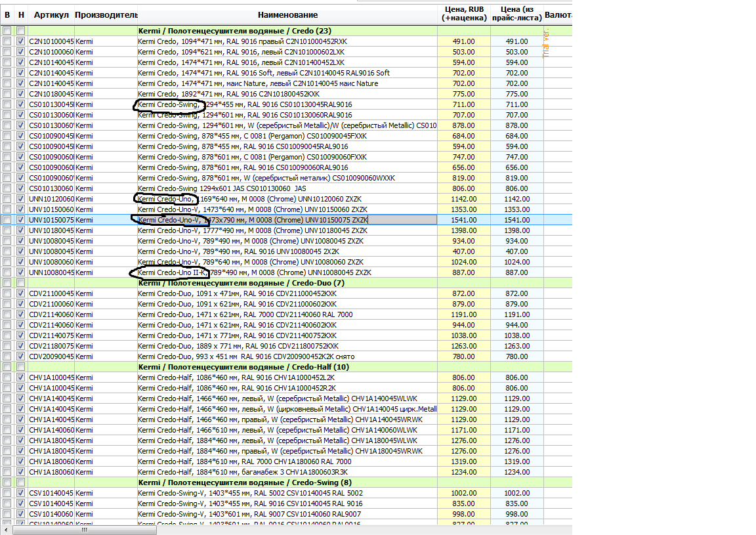Tick В checkbox for Credo-Swing-V 1403*455 RAL 5002 row
The height and width of the screenshot is (535, 756).
(x=7, y=493)
